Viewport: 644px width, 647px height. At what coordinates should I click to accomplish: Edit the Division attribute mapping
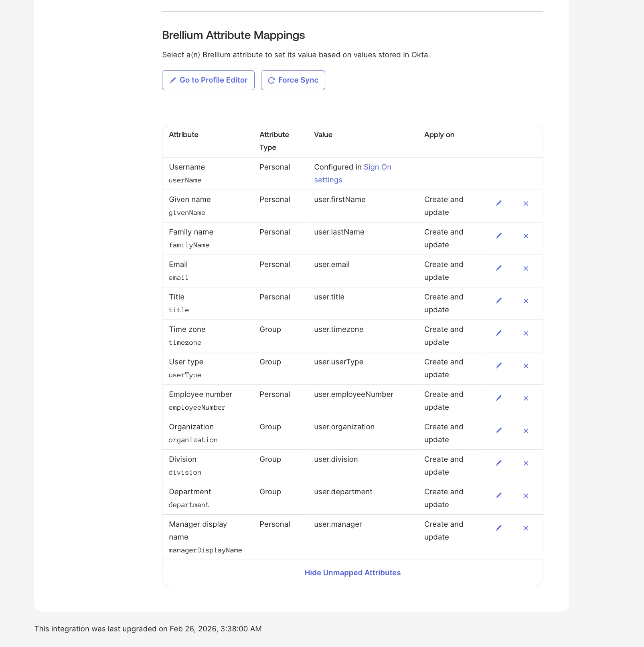click(498, 463)
